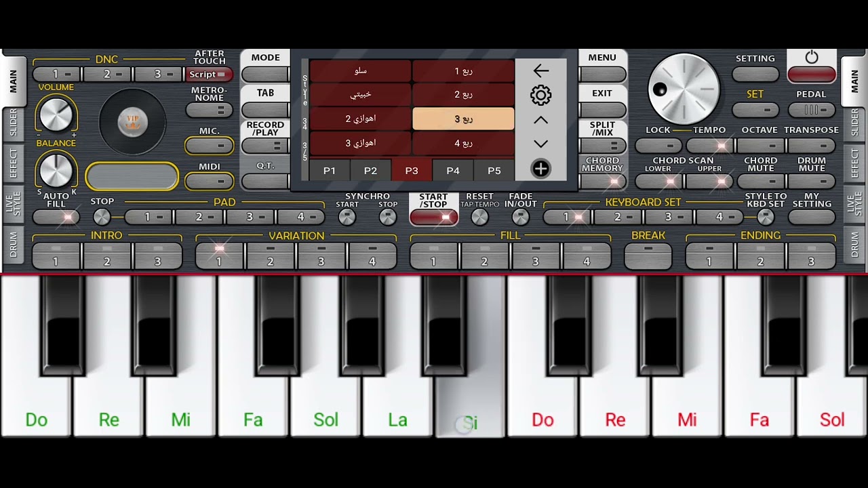Click Fade In/Out knob

tap(520, 217)
